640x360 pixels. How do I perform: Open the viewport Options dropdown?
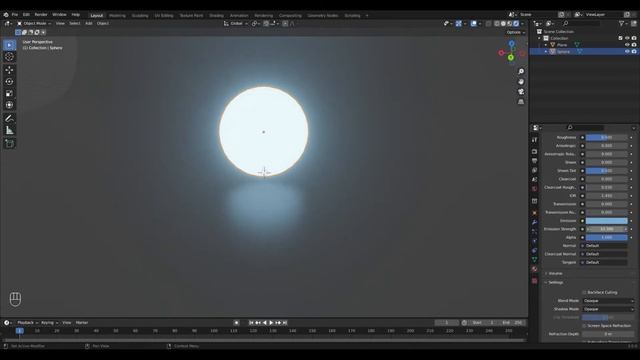516,32
